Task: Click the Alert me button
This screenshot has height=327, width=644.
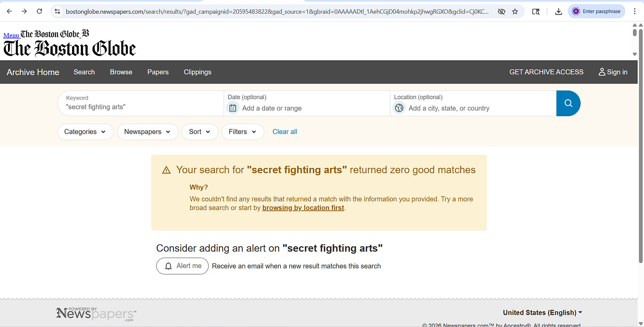Action: click(182, 266)
